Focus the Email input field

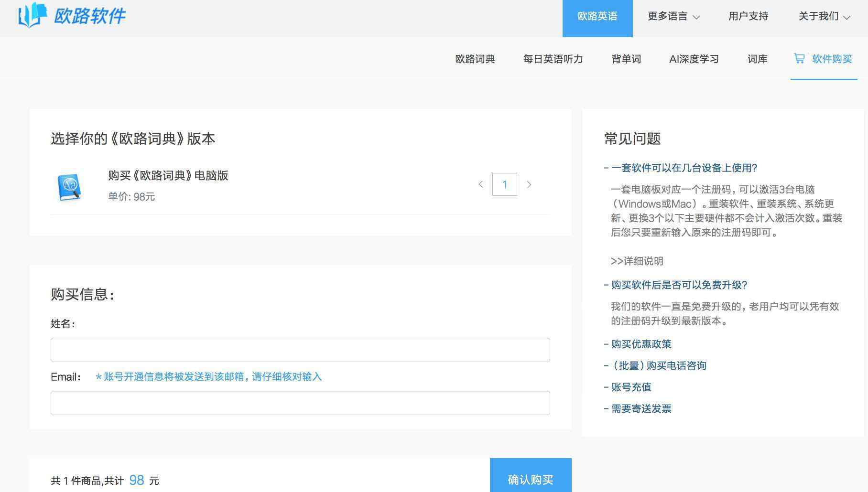pos(300,403)
